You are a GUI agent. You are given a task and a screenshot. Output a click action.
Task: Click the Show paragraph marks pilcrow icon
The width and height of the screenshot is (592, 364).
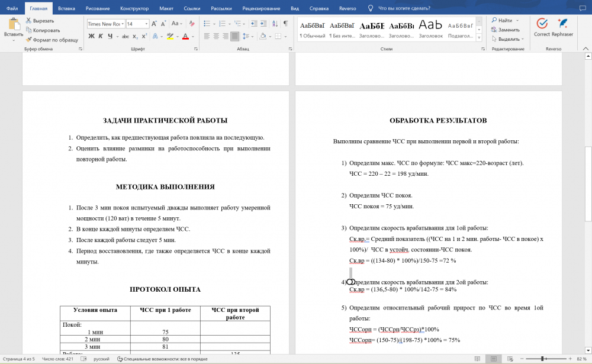286,24
